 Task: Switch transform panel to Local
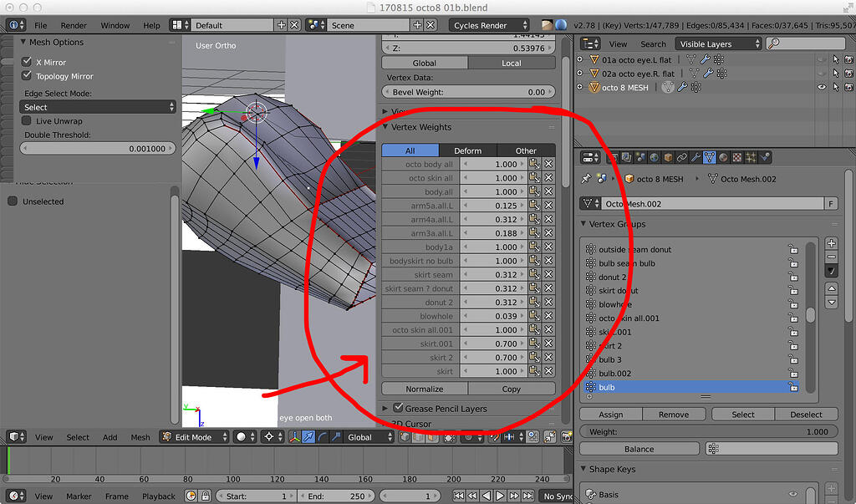click(x=512, y=63)
